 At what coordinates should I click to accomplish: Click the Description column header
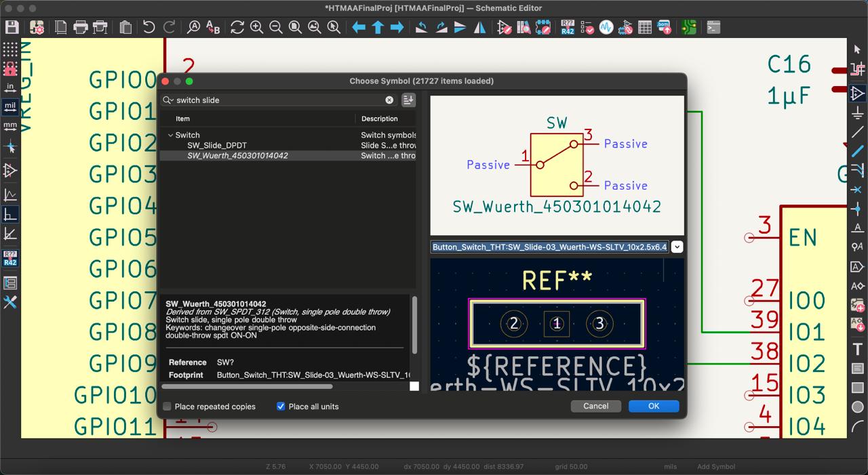coord(380,119)
